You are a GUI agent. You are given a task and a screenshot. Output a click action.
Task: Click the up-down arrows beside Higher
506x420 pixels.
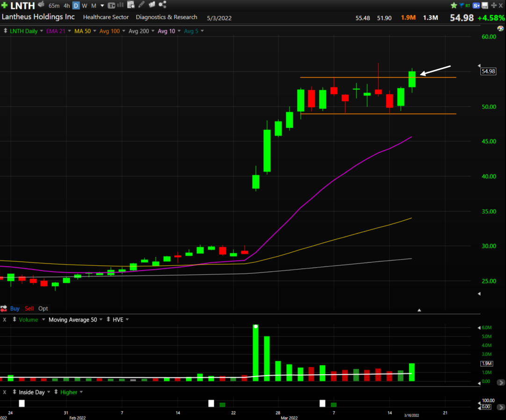[x=56, y=392]
